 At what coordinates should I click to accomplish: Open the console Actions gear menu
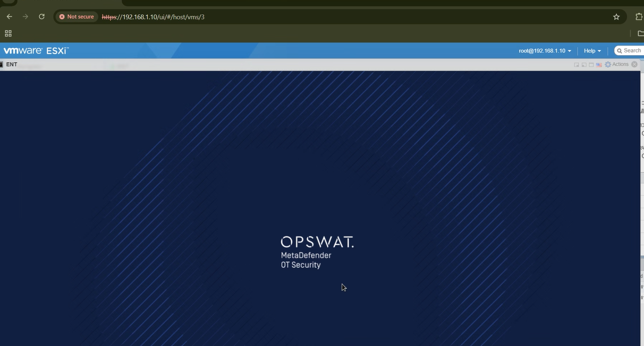[616, 64]
